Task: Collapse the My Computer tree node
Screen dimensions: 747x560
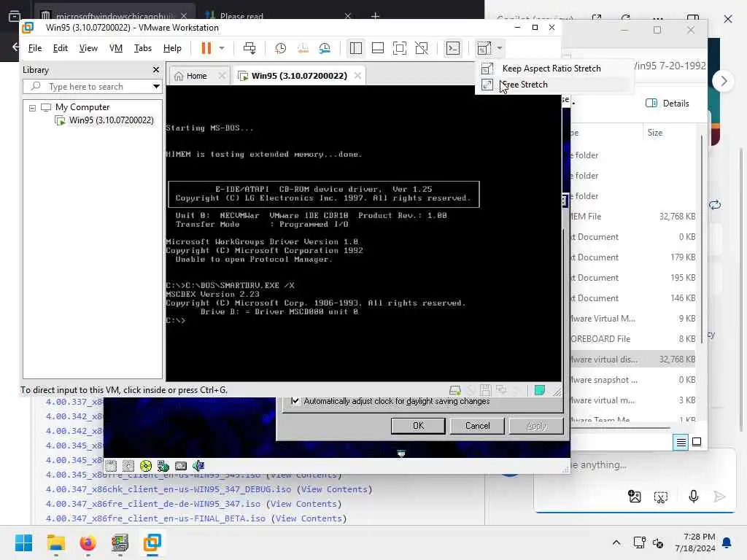Action: point(32,108)
